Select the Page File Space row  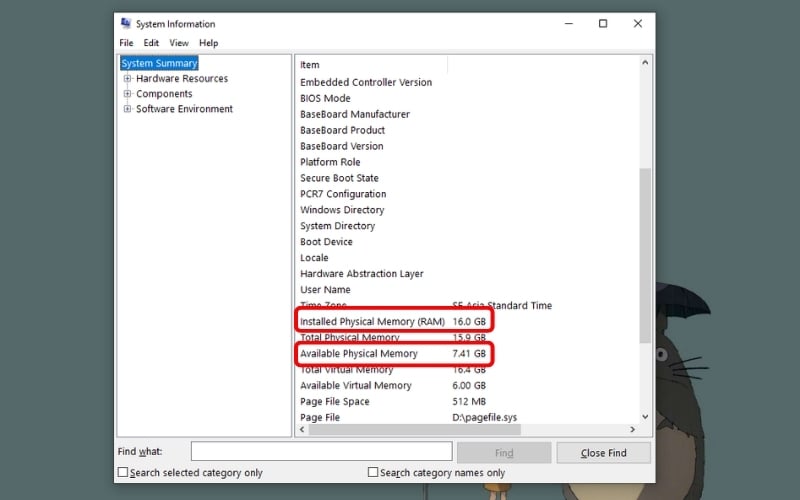click(x=467, y=401)
